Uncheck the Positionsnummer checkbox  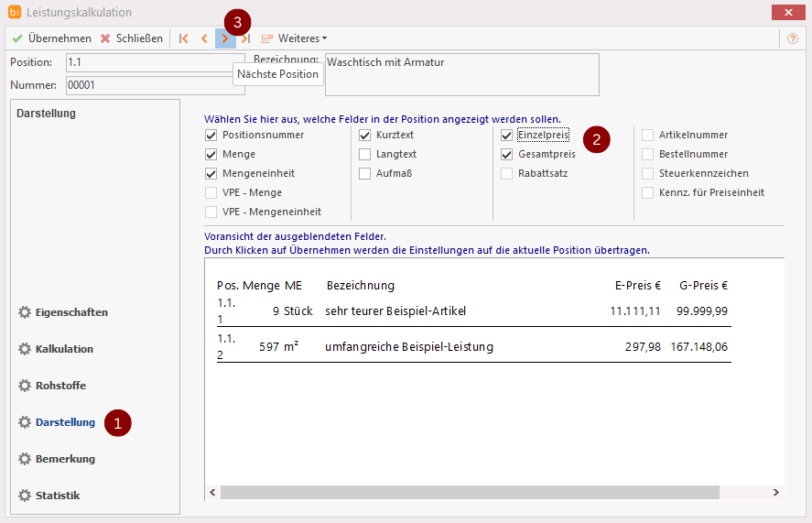[211, 135]
